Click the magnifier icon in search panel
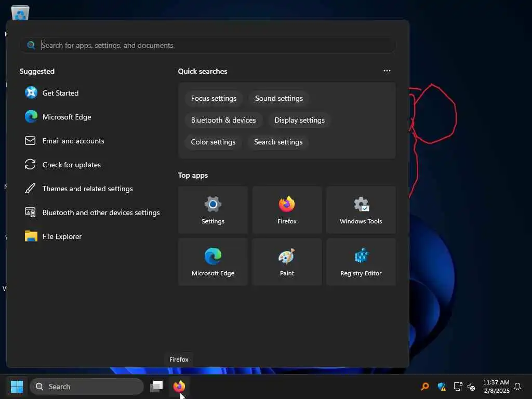The height and width of the screenshot is (399, 532). coord(31,45)
